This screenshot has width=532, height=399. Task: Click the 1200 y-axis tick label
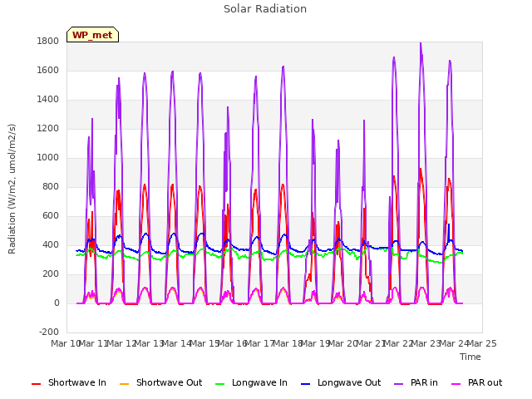click(48, 129)
